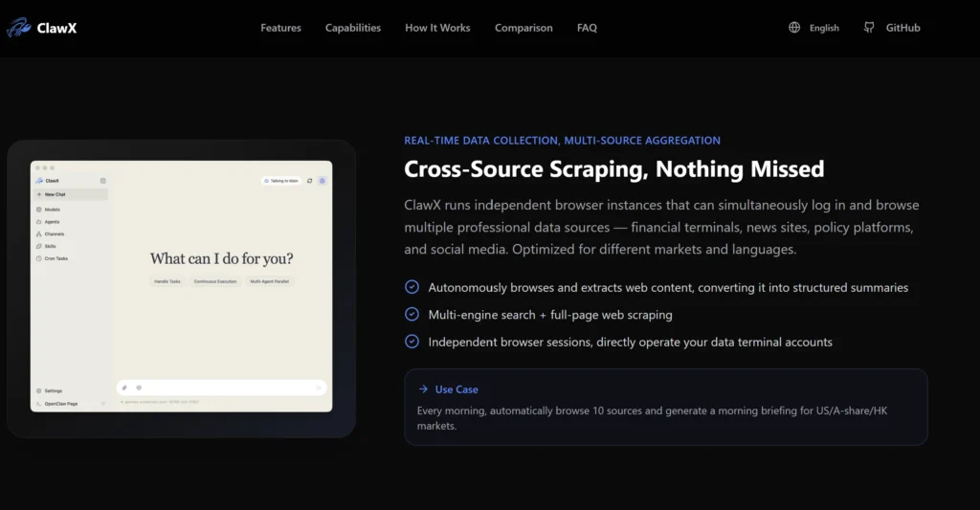The image size is (980, 510).
Task: Click the arrow icon beside Use Case
Action: (423, 388)
